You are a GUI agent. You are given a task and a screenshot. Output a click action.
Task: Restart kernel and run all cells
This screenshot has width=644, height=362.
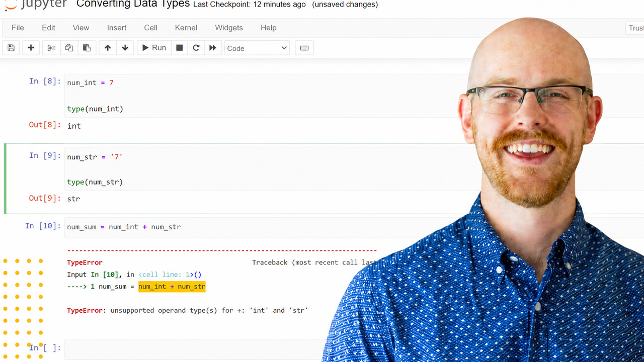click(213, 48)
